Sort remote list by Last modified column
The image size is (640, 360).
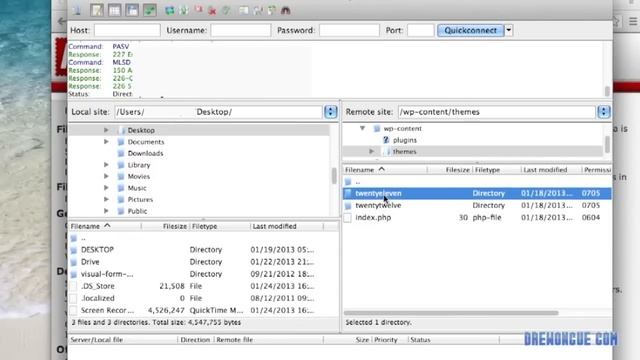click(551, 170)
